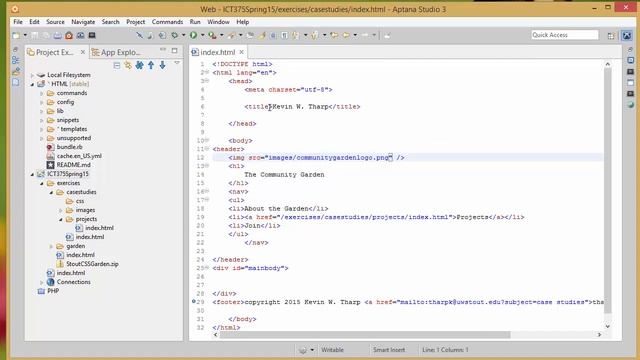
Task: Click the orange Aptana toolbar icon
Action: pyautogui.click(x=69, y=36)
